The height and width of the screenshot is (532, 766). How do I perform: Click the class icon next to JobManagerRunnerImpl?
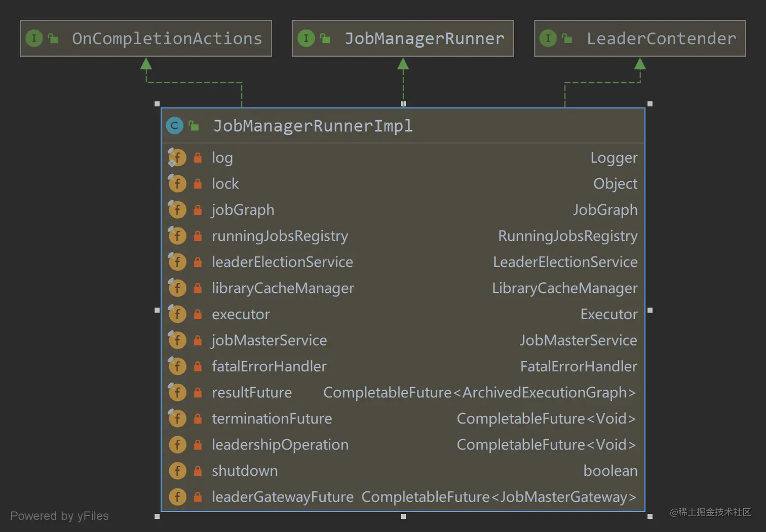coord(175,126)
